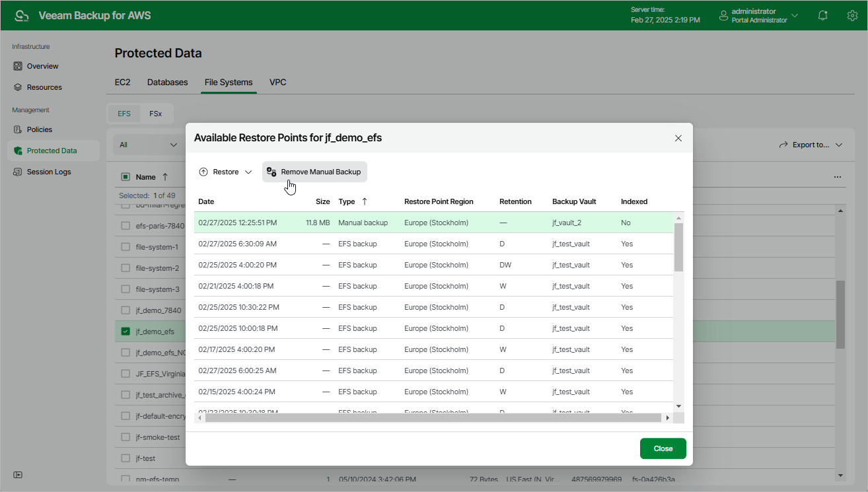Screen dimensions: 868x492
Task: Open the All filter dropdown
Action: pos(149,145)
